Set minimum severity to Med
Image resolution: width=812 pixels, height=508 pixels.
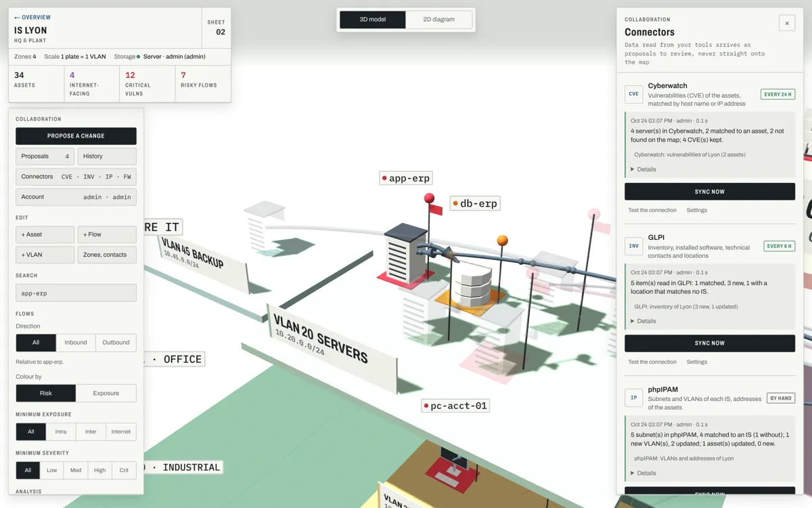click(76, 470)
